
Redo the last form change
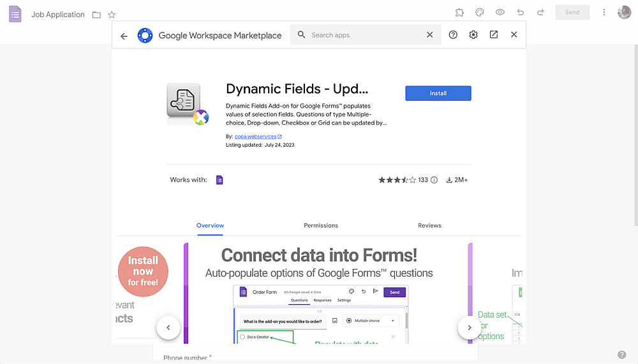point(540,13)
